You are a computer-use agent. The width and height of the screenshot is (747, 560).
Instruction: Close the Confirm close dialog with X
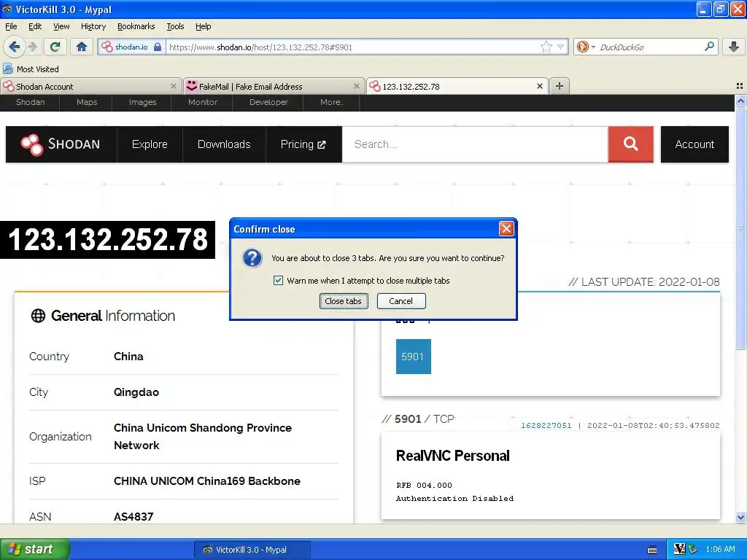tap(506, 229)
